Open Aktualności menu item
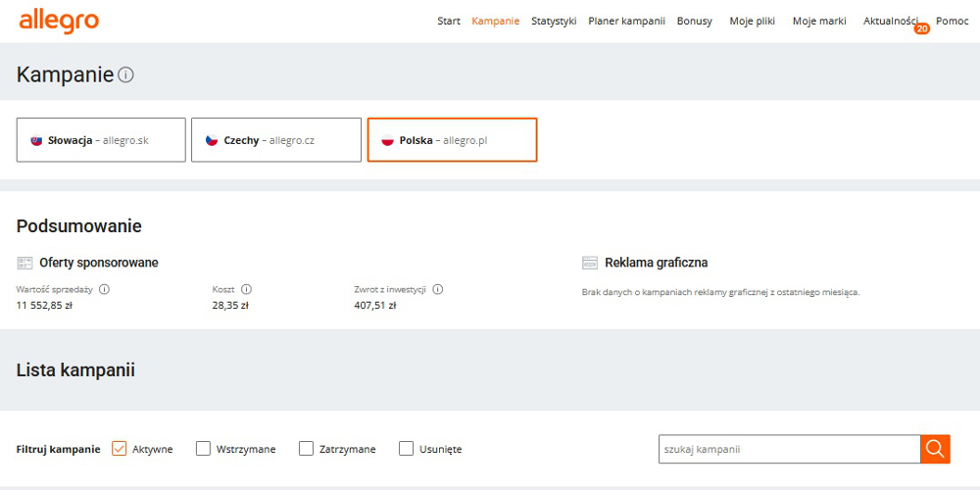Viewport: 980px width, 490px height. (x=891, y=22)
